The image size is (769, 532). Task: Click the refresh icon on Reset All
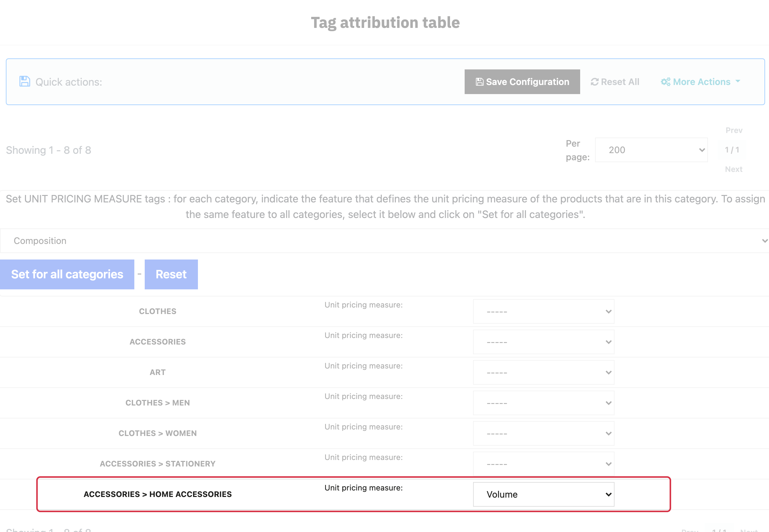coord(594,82)
